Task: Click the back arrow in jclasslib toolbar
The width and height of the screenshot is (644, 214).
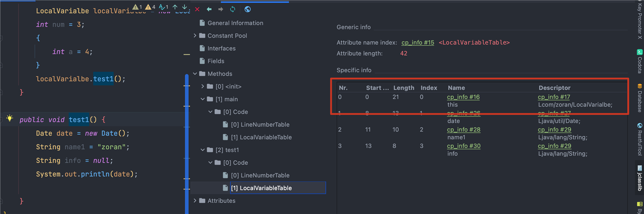Action: pyautogui.click(x=209, y=9)
